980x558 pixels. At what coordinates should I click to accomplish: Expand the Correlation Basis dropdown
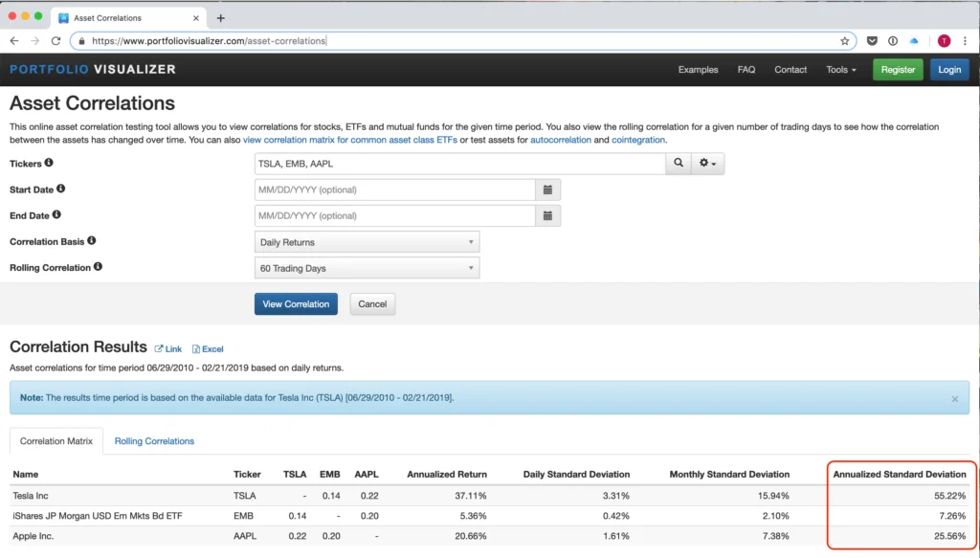tap(367, 242)
